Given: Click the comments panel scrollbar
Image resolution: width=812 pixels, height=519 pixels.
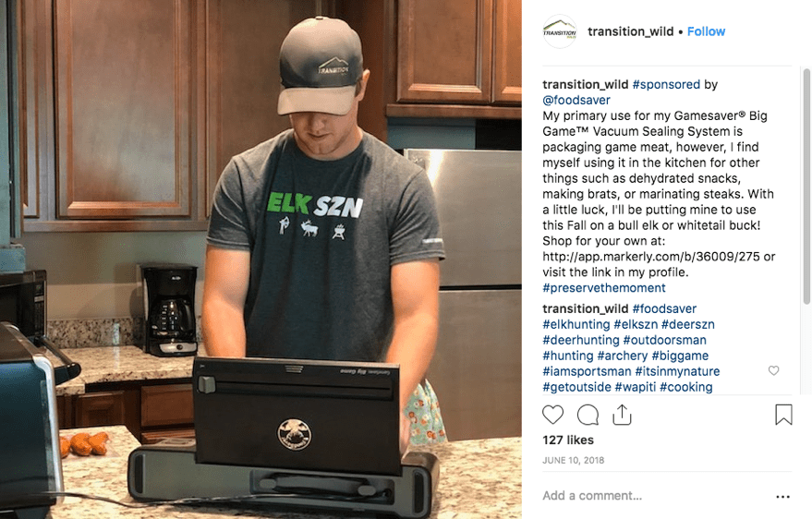Looking at the screenshot, I should [x=806, y=187].
